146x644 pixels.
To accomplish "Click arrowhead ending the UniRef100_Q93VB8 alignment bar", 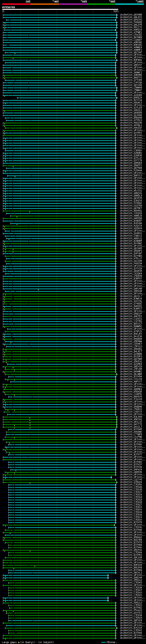I will tap(117, 15).
